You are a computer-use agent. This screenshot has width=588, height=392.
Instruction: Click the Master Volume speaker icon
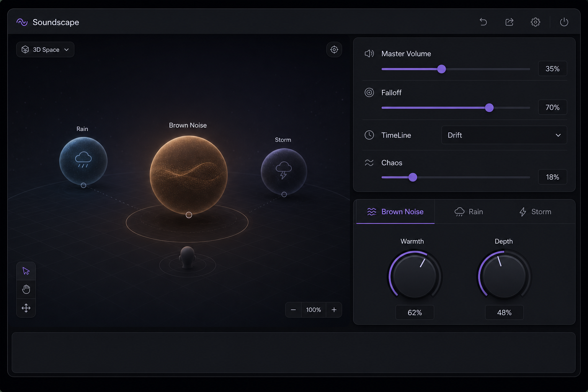pyautogui.click(x=369, y=54)
